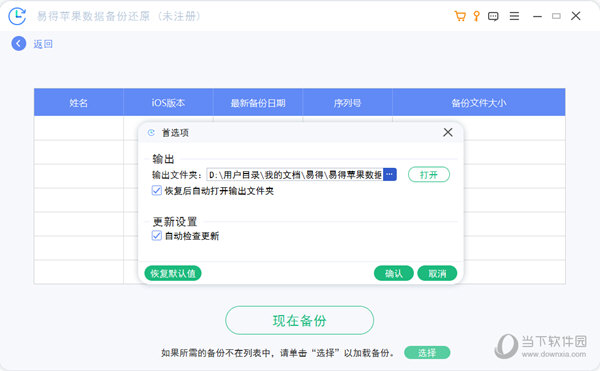Close the 首选项 preferences dialog

448,132
